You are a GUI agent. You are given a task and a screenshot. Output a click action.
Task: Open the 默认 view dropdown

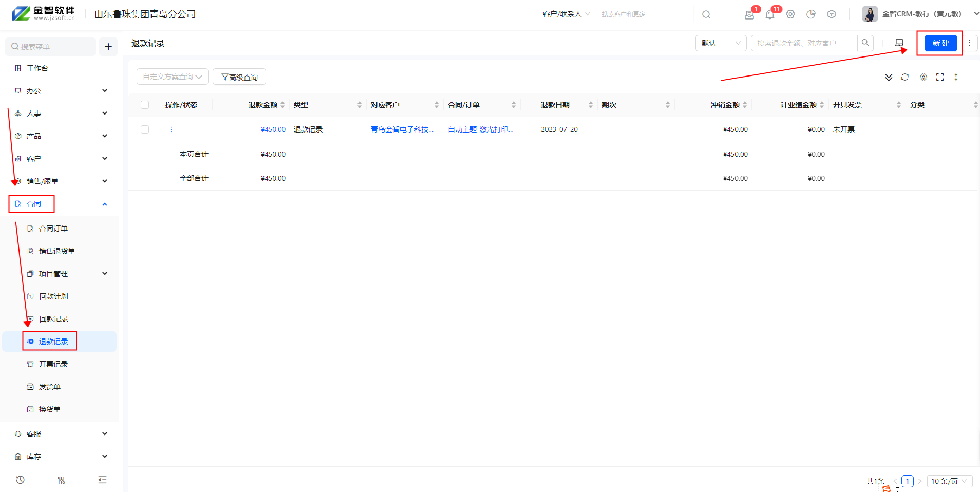coord(721,43)
